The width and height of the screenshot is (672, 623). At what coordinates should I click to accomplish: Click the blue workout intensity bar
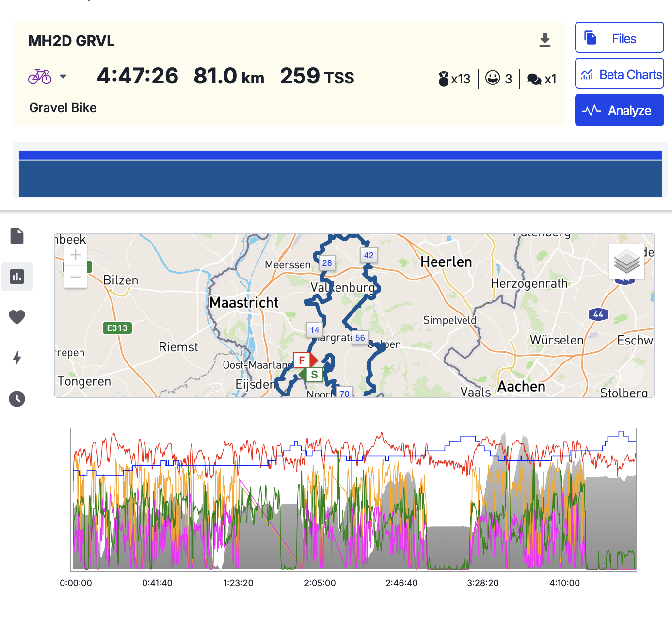[x=340, y=178]
